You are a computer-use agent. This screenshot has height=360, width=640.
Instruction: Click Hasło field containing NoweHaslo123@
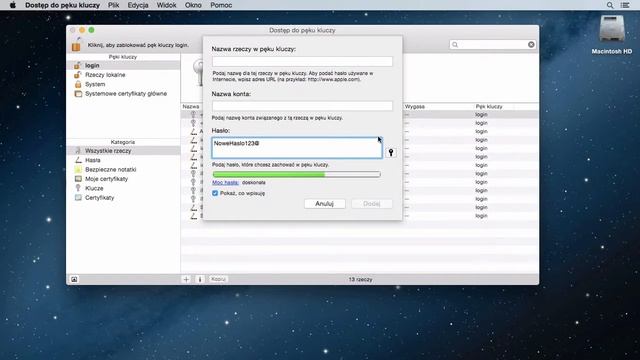click(297, 148)
